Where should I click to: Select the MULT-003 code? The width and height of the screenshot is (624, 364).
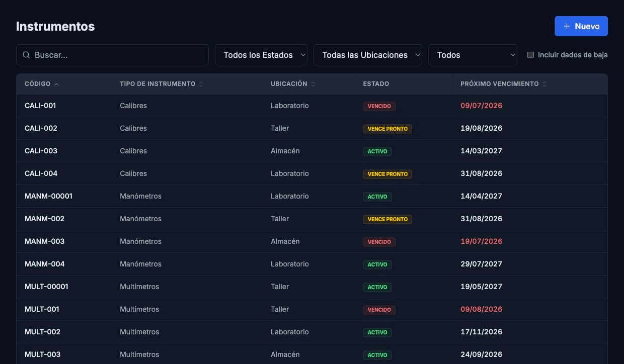click(42, 354)
